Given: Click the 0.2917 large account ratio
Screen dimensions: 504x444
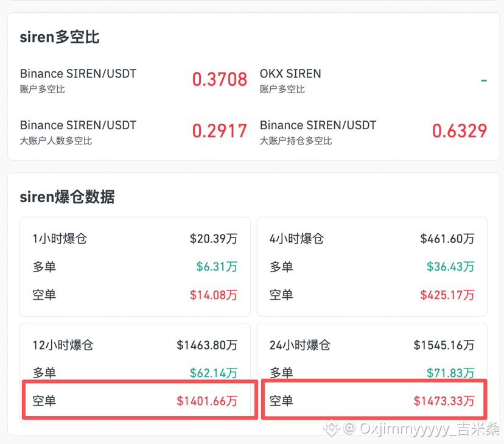Looking at the screenshot, I should point(220,131).
